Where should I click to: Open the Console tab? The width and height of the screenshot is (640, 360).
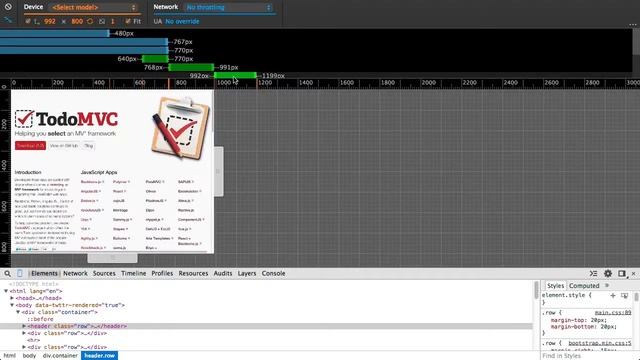point(273,273)
